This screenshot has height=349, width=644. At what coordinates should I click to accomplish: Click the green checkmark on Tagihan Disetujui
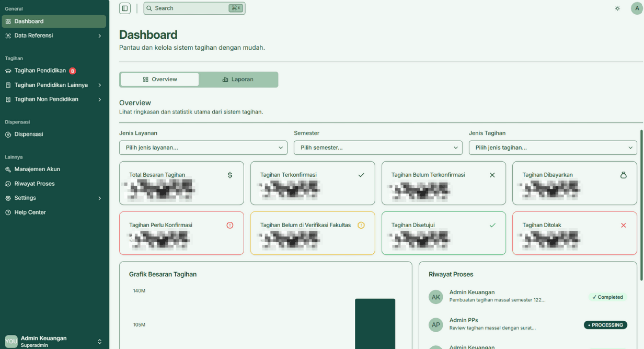coord(492,225)
